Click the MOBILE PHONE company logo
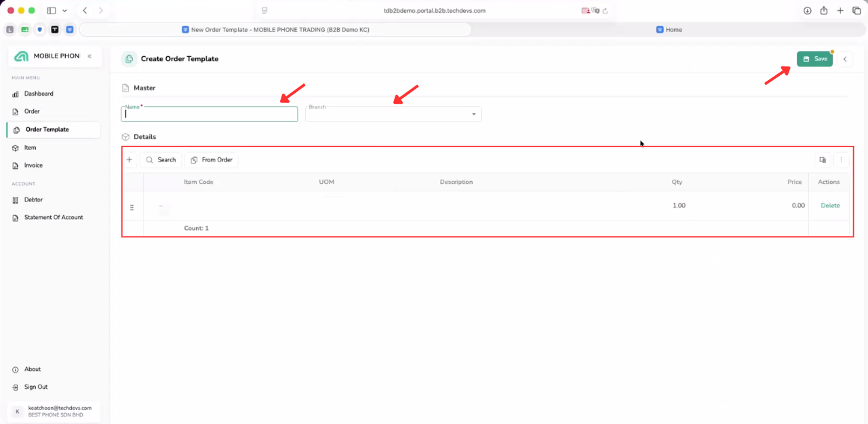This screenshot has height=424, width=868. pos(21,56)
